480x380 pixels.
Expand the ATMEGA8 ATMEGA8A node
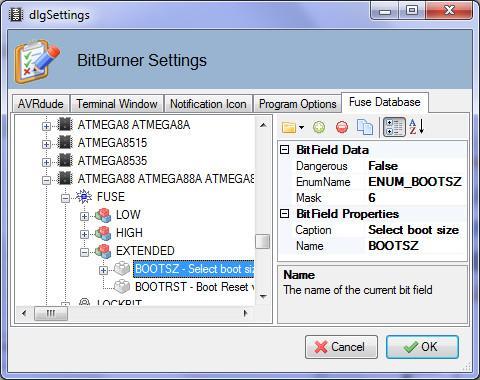pyautogui.click(x=46, y=126)
